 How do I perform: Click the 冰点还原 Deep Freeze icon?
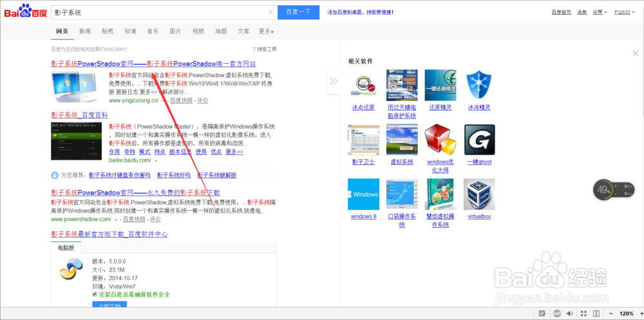point(363,86)
